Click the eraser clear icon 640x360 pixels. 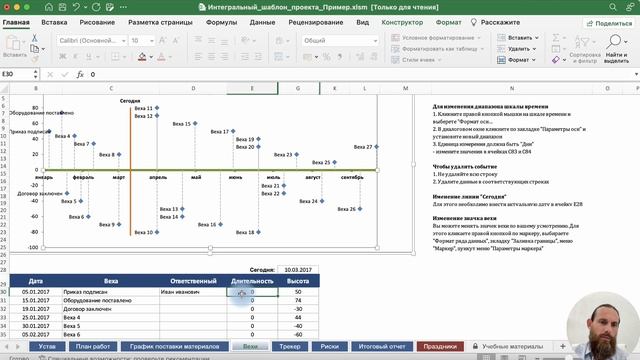tap(556, 60)
